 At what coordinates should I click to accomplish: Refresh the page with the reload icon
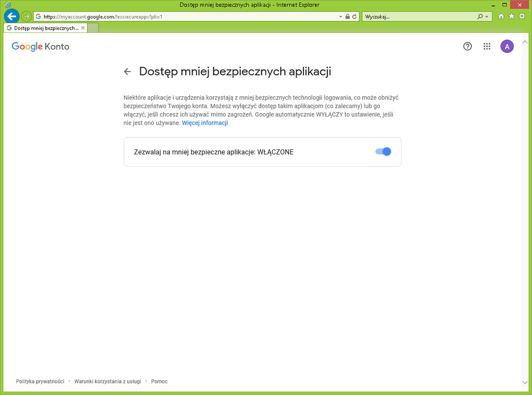click(355, 17)
